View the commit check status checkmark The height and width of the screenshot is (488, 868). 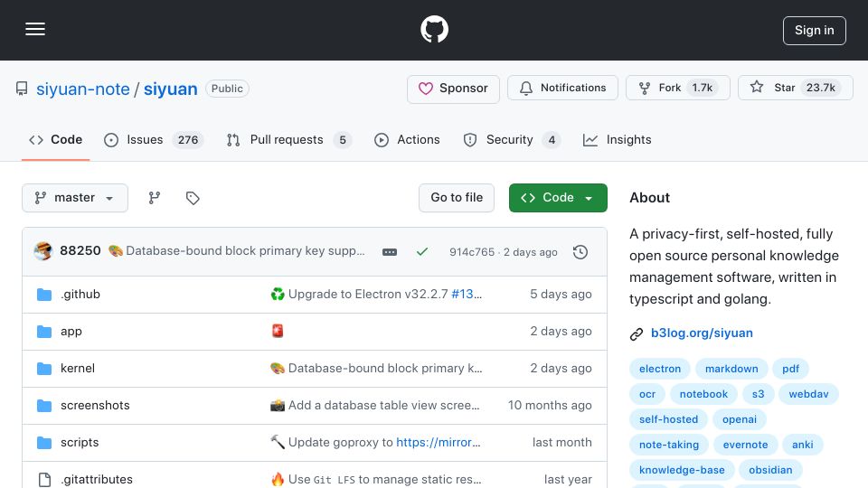click(422, 252)
